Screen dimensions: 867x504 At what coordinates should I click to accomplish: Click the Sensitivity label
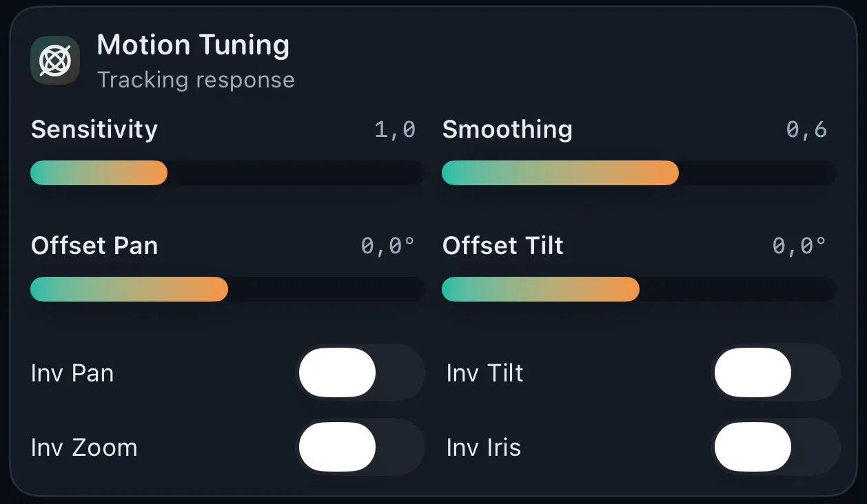click(94, 129)
